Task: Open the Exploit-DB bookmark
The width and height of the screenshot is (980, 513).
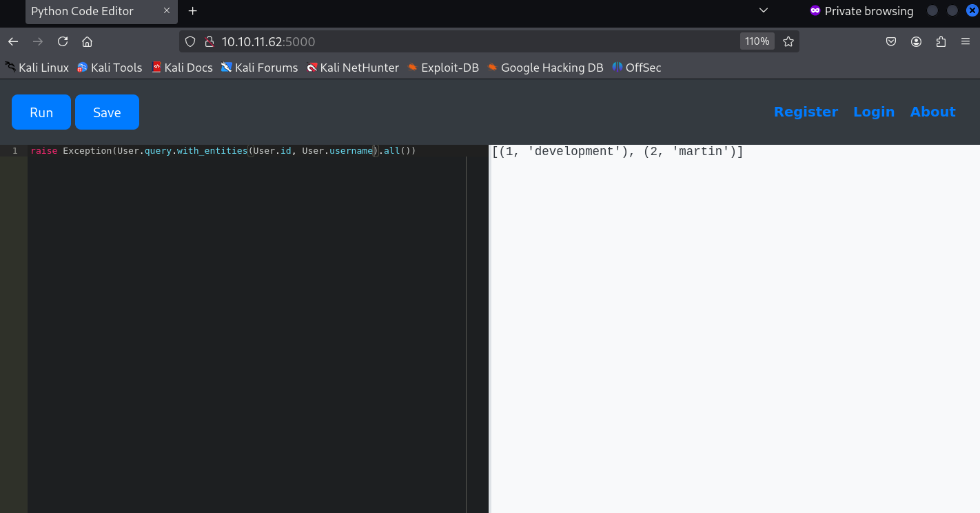Action: [443, 68]
